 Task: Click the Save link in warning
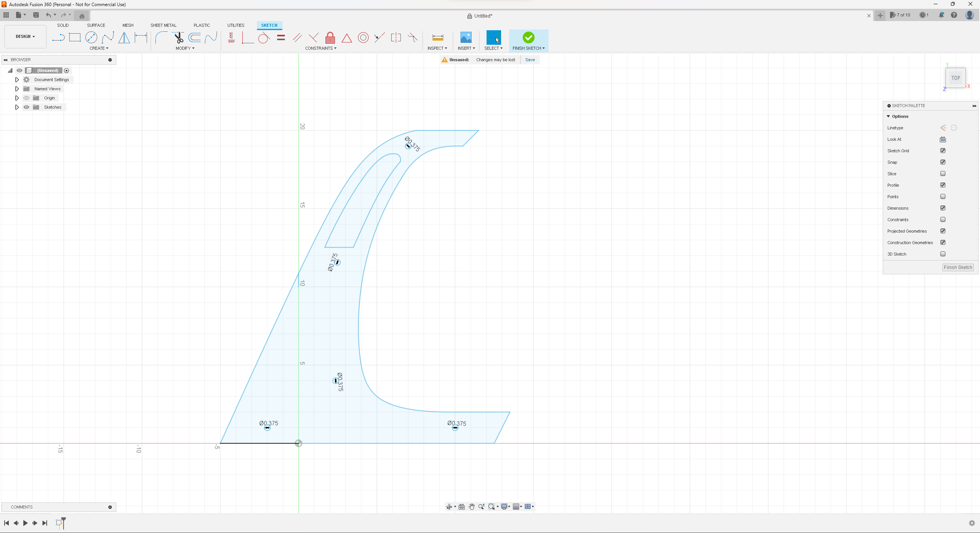tap(530, 60)
